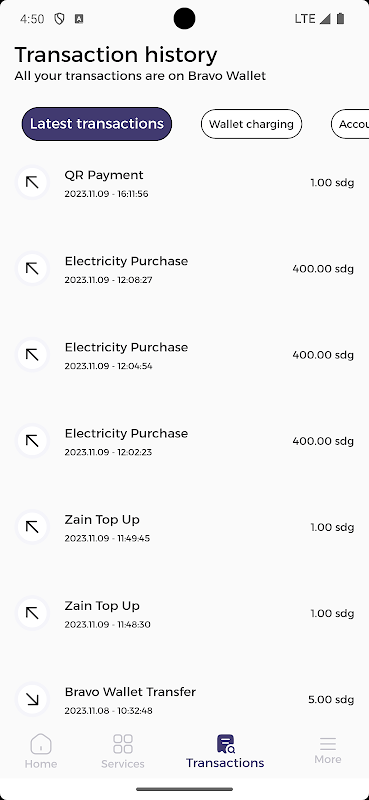Select the Wallet charging filter chip
Screen dimensions: 369x800
252,124
